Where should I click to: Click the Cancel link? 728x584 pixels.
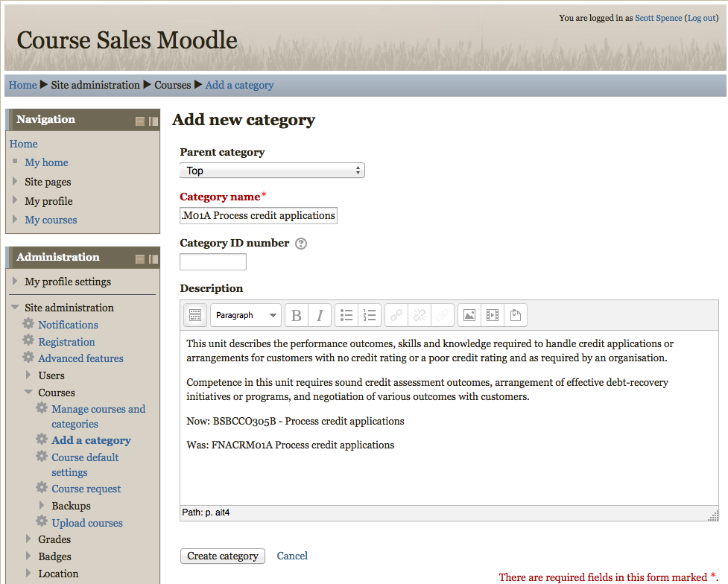(292, 556)
